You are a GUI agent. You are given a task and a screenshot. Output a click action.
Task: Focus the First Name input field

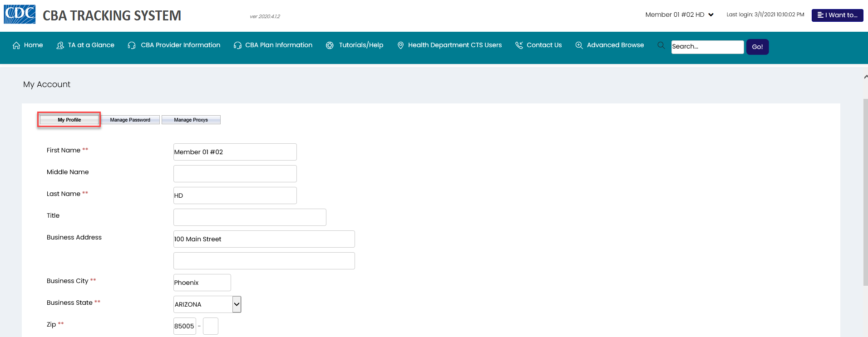pyautogui.click(x=235, y=152)
